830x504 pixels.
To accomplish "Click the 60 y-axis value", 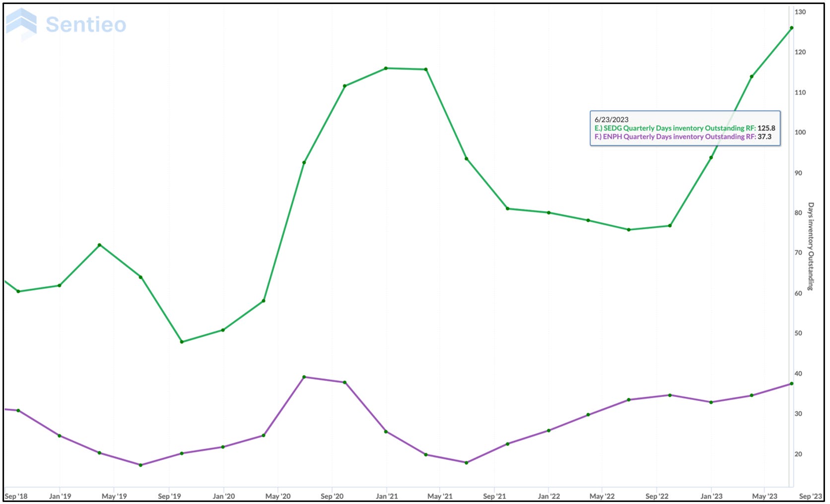I will (x=798, y=293).
